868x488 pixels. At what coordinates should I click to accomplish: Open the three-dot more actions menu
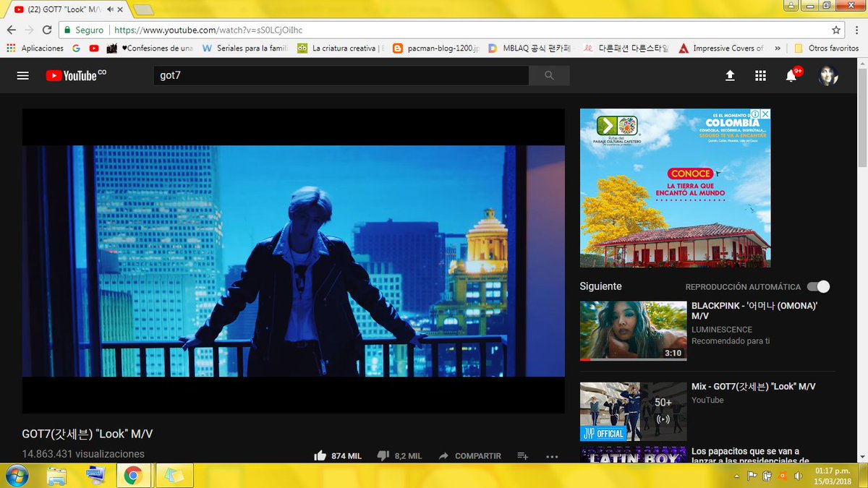552,456
